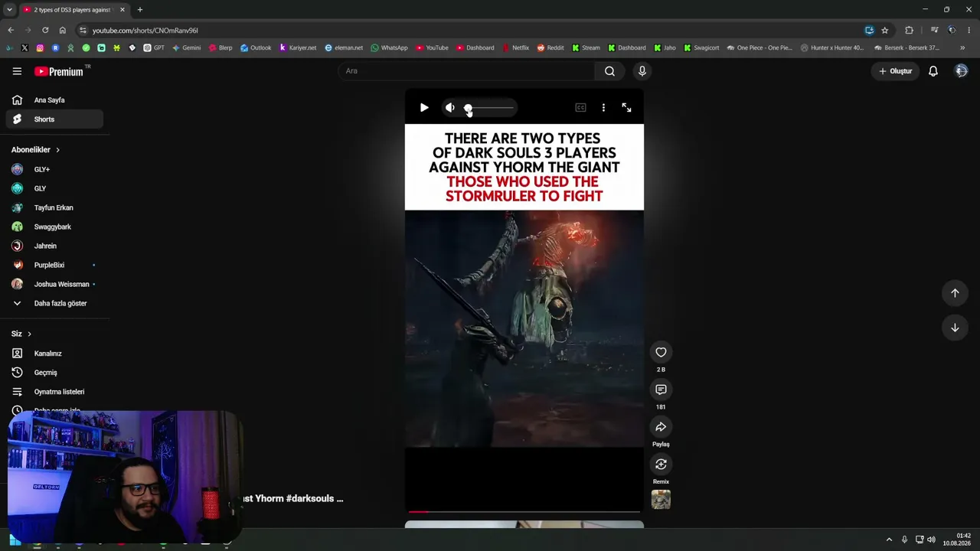This screenshot has width=980, height=551.
Task: Click the browser home button
Action: point(62,30)
